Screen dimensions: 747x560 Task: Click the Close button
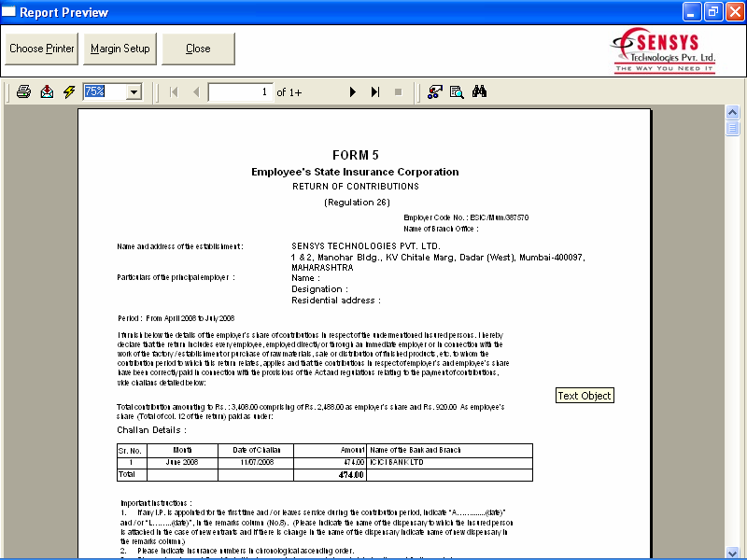coord(198,49)
